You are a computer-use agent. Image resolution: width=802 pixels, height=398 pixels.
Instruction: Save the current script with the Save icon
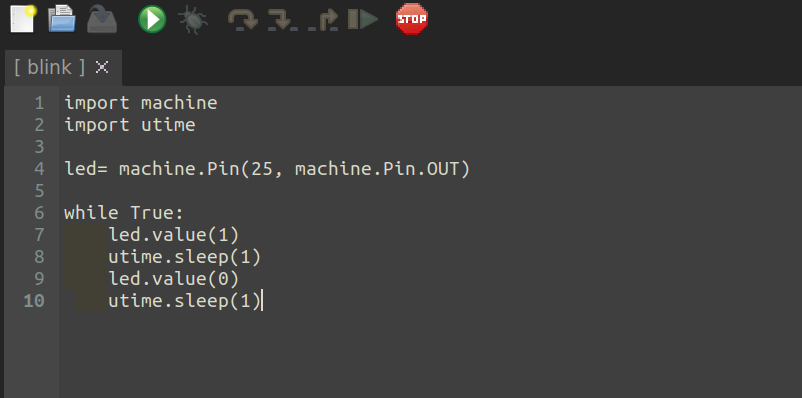(x=102, y=19)
